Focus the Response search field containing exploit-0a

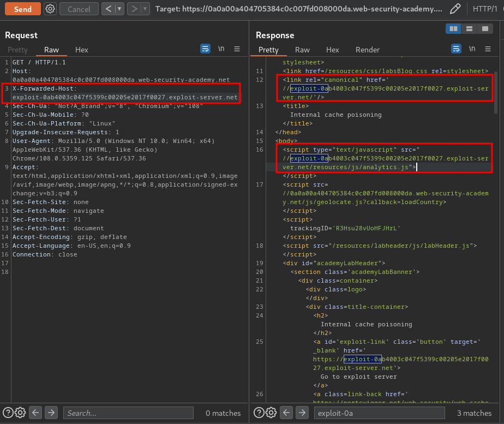click(x=379, y=413)
